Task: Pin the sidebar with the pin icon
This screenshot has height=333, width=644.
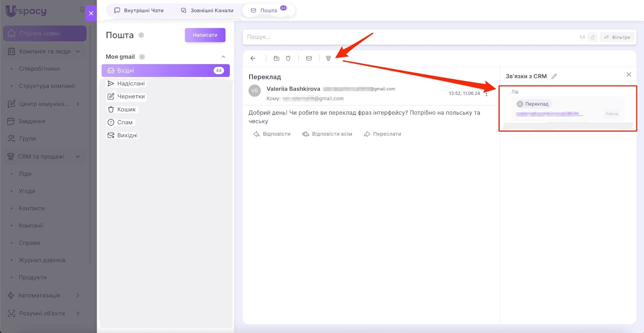Action: 82,10
